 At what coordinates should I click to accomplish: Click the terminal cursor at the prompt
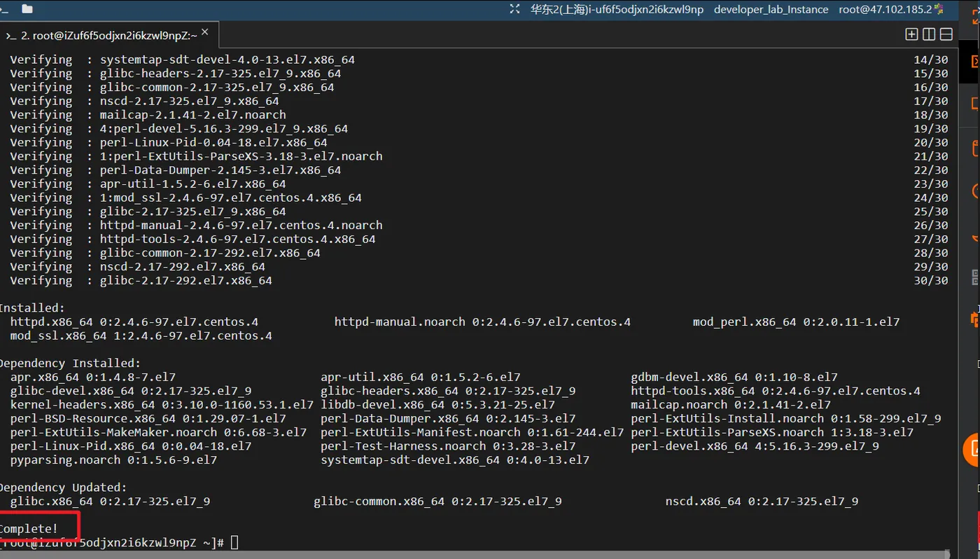pyautogui.click(x=234, y=542)
